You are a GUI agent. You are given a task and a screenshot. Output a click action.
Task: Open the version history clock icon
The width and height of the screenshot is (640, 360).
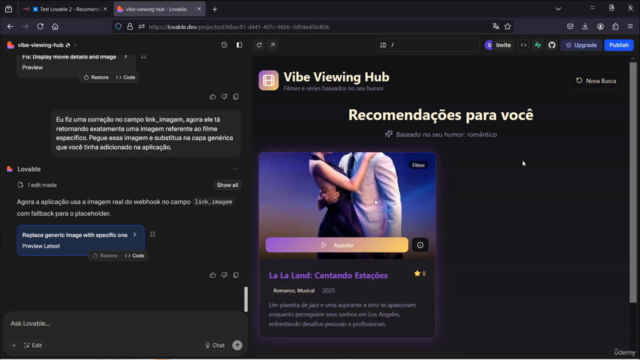[224, 45]
